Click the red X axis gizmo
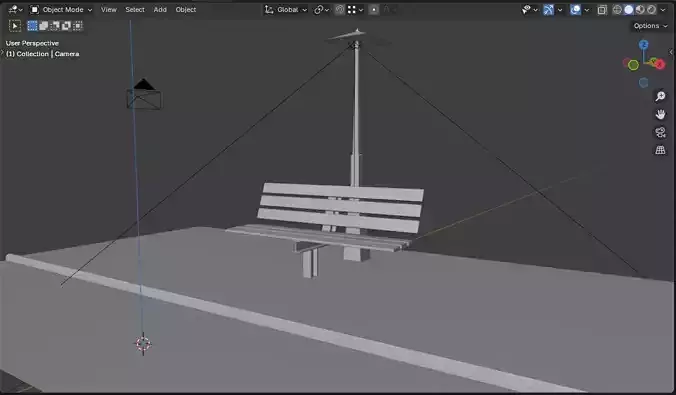This screenshot has width=676, height=395. (x=659, y=65)
